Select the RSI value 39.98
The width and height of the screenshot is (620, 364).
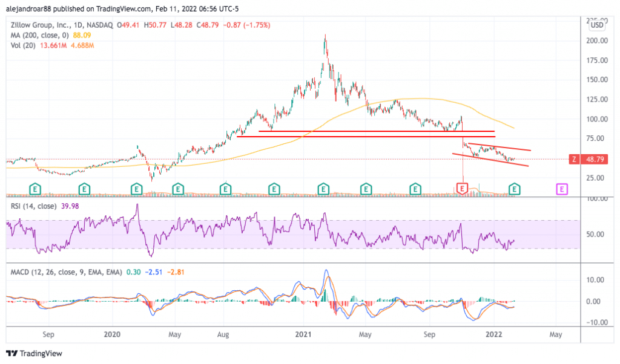(70, 206)
